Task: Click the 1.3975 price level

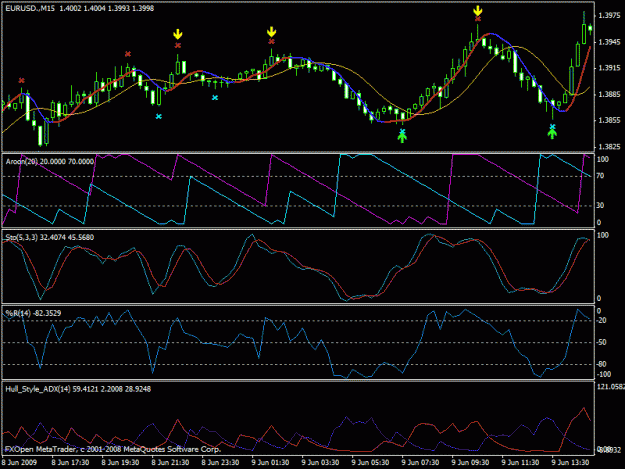Action: [x=609, y=16]
